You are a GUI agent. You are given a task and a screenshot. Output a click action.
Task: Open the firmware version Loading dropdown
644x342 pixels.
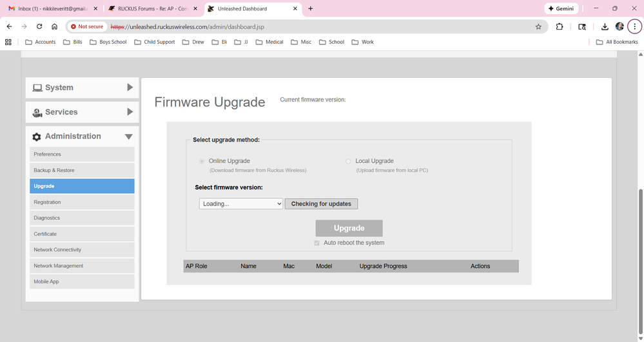coord(241,204)
